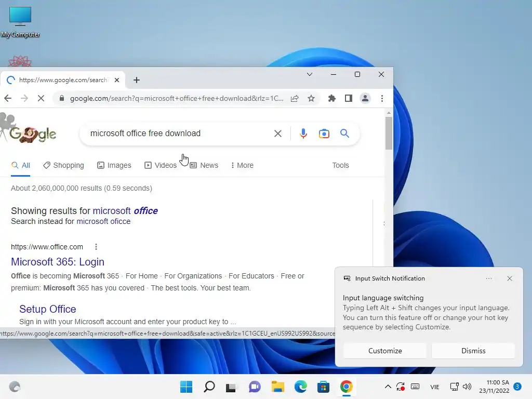Viewport: 532px width, 399px height.
Task: Click the widgets icon at taskbar left
Action: click(x=15, y=387)
